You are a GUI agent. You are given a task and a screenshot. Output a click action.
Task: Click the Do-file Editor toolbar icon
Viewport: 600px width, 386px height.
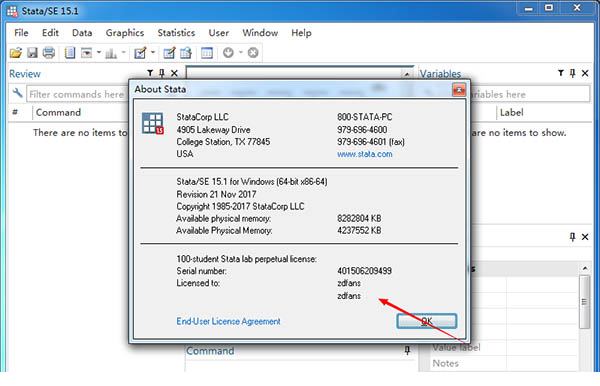pos(140,53)
